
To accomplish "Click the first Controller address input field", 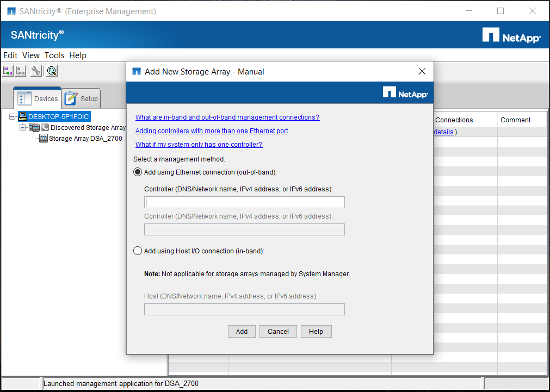I will point(244,203).
